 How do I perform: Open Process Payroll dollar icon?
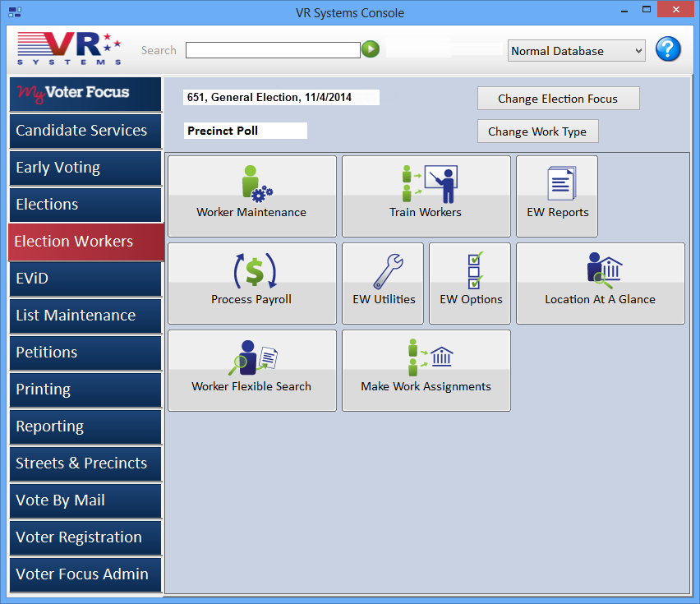point(255,270)
